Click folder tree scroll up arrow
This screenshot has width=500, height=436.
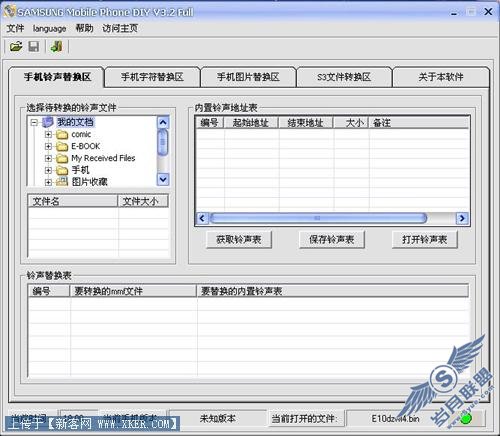[163, 123]
